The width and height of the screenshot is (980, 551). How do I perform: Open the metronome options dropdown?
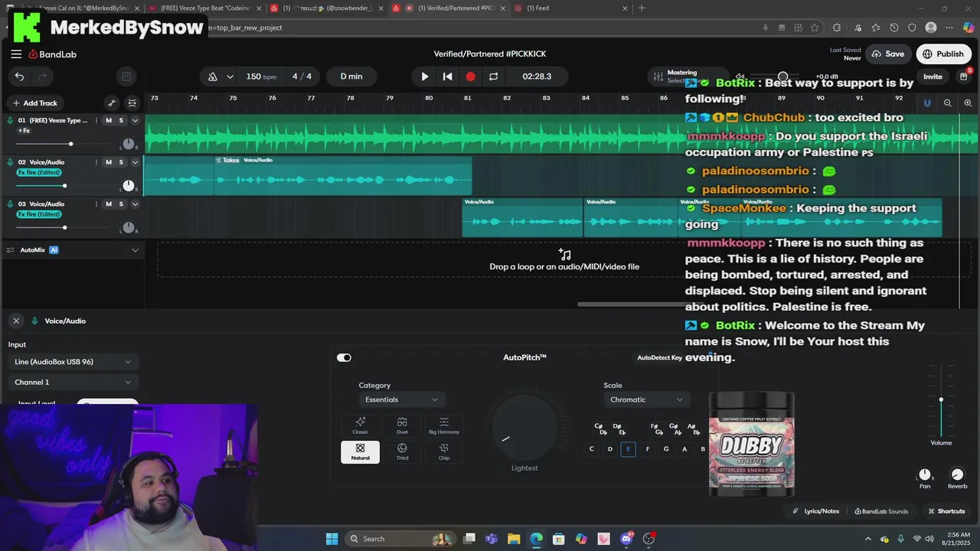[230, 77]
